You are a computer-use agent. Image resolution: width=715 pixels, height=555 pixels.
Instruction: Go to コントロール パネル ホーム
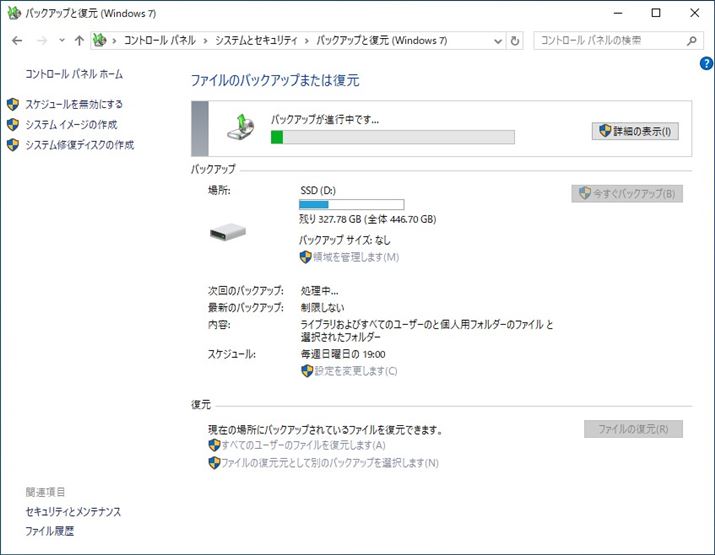click(74, 74)
